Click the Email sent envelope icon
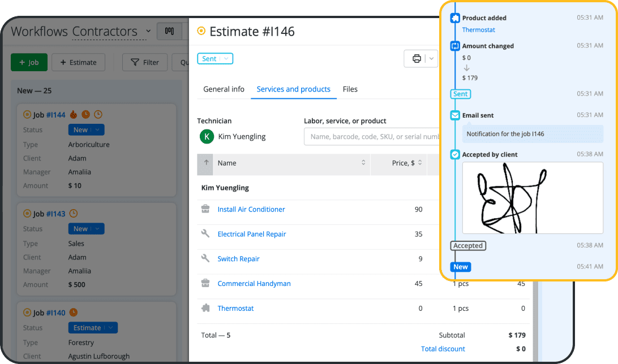 point(455,115)
